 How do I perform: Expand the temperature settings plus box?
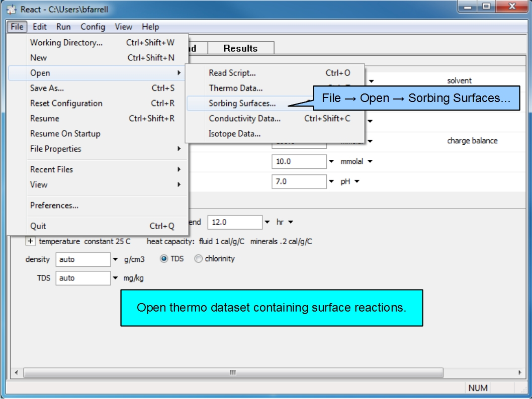coord(30,241)
